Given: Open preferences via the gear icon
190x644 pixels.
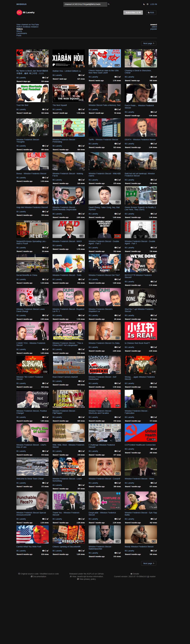Looking at the screenshot, I should [148, 4].
